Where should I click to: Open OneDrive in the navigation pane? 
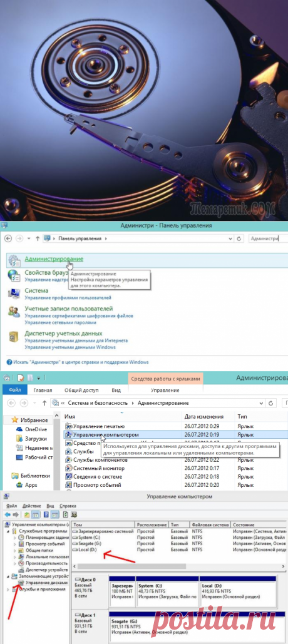36,429
